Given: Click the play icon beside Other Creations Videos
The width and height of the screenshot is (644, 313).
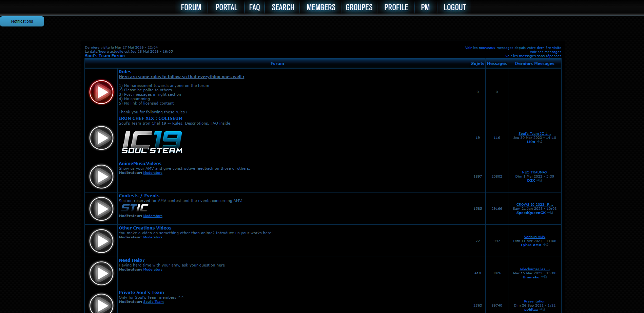Looking at the screenshot, I should [101, 241].
